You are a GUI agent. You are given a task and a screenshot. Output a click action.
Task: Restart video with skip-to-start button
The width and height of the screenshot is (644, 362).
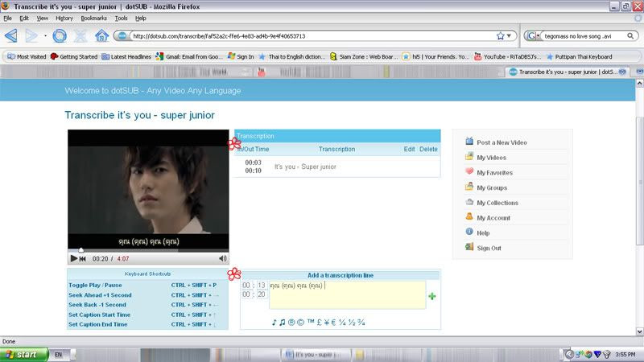point(83,258)
